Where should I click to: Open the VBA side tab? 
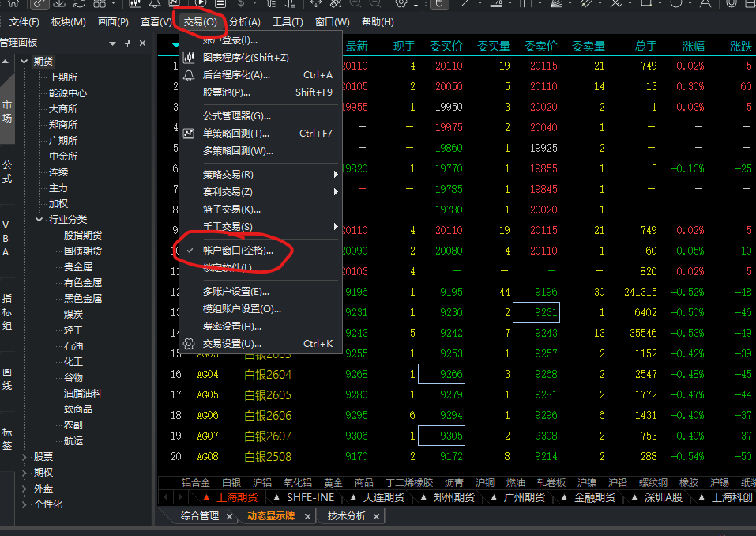click(x=6, y=238)
